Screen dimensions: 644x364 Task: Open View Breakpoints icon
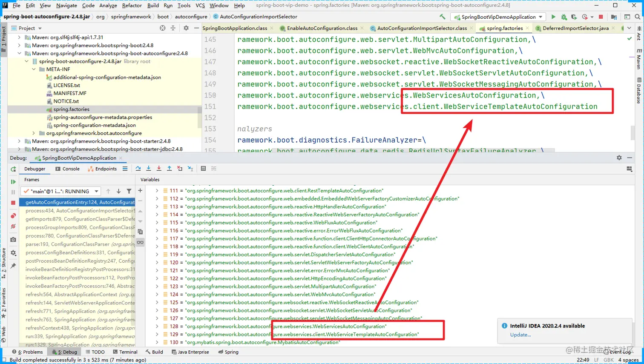(13, 216)
